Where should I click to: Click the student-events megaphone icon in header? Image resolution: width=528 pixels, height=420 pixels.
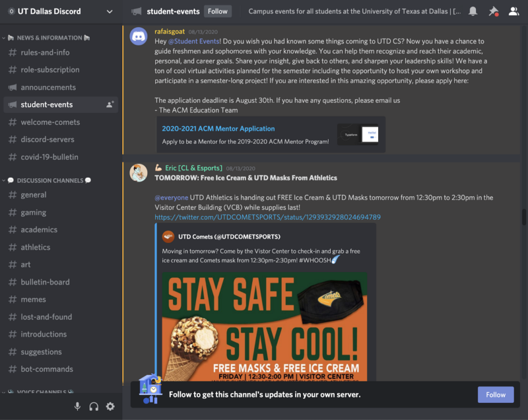[137, 11]
